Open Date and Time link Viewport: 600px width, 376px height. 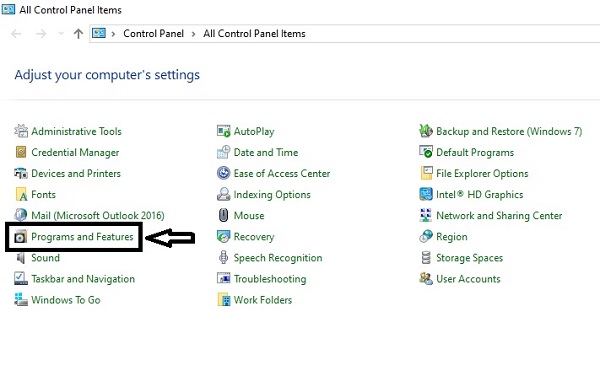point(266,152)
